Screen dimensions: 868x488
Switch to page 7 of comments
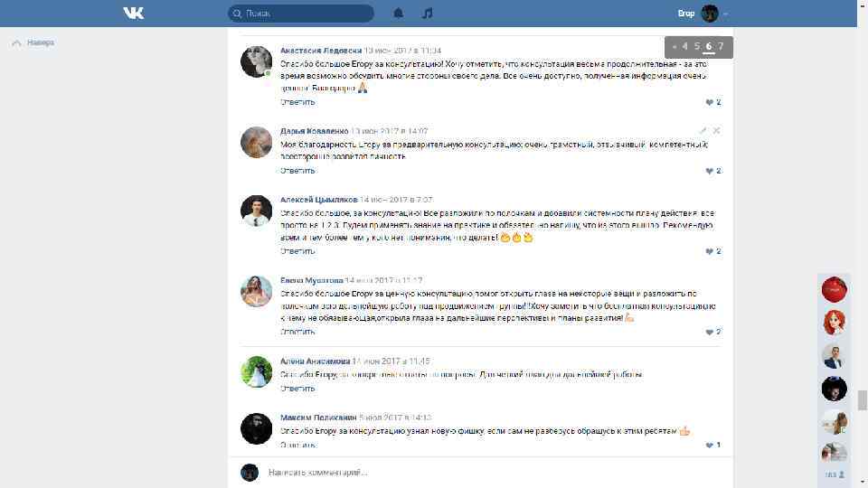pos(721,46)
